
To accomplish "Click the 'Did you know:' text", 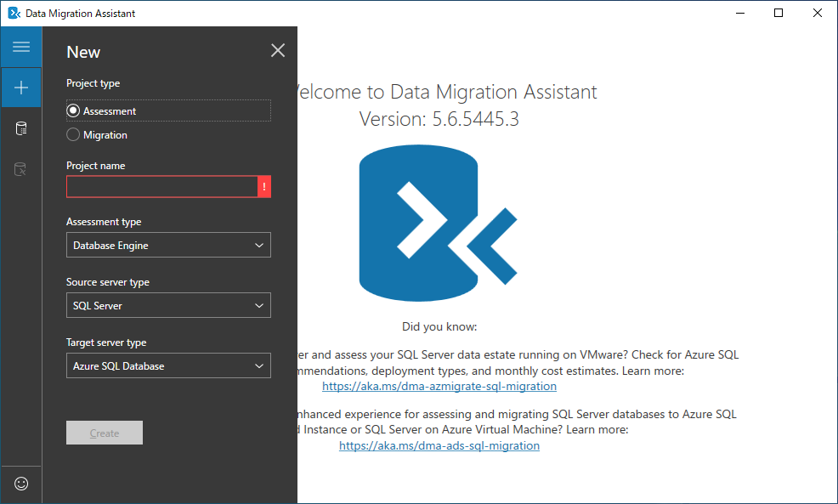I will pos(439,326).
